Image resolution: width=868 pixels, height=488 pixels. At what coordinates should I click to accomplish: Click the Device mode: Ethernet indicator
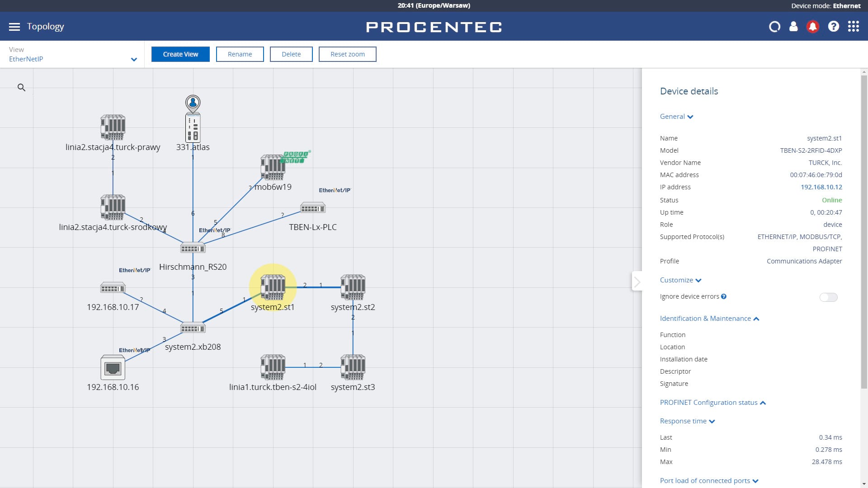pyautogui.click(x=826, y=6)
